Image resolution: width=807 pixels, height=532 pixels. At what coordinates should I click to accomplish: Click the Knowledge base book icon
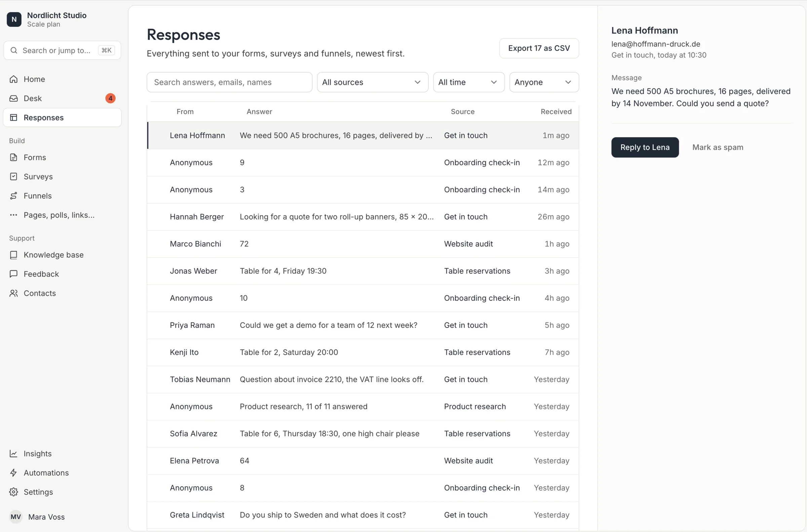tap(13, 255)
